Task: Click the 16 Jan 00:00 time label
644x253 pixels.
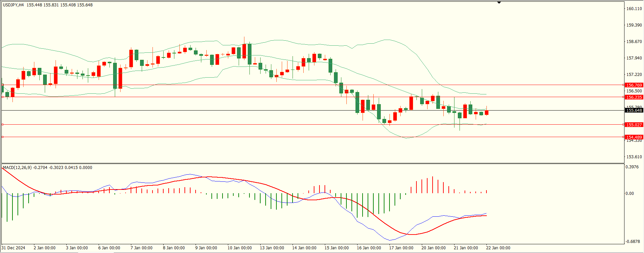Action: (369, 248)
